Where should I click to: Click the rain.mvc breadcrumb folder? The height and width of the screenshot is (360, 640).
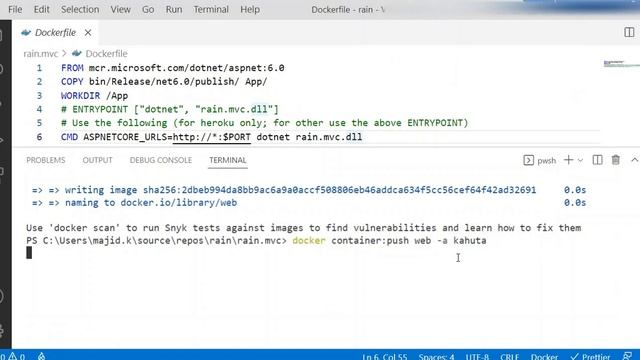coord(41,53)
